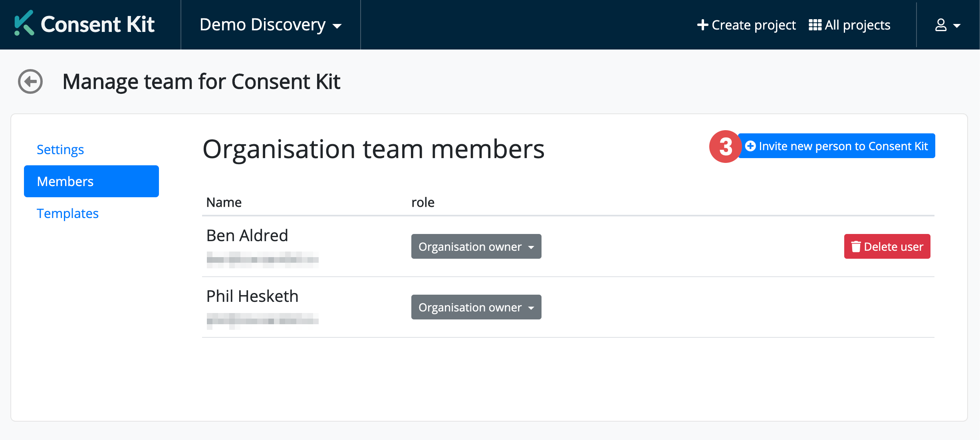This screenshot has height=440, width=980.
Task: Click the Consent Kit brand name text
Action: coord(97,24)
